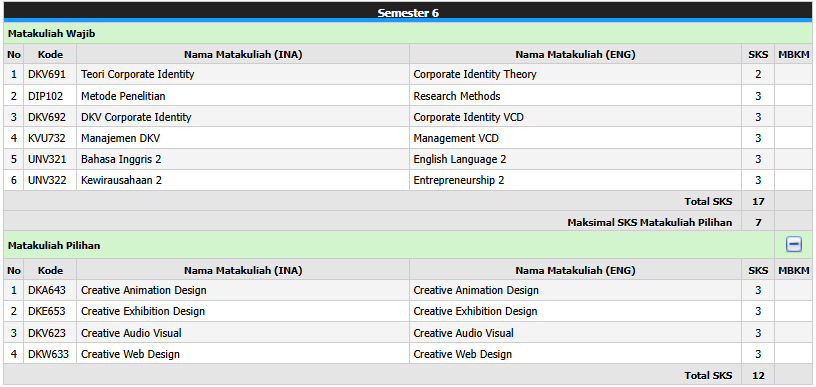Image resolution: width=816 pixels, height=387 pixels.
Task: Collapse the Matakuliah Pilihan section
Action: [794, 244]
